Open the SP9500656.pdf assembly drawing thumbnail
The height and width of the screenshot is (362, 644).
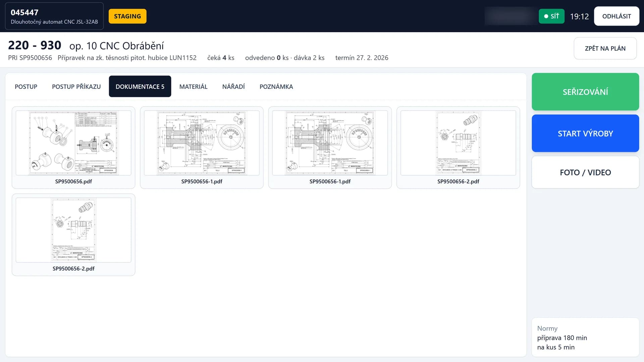(x=73, y=147)
